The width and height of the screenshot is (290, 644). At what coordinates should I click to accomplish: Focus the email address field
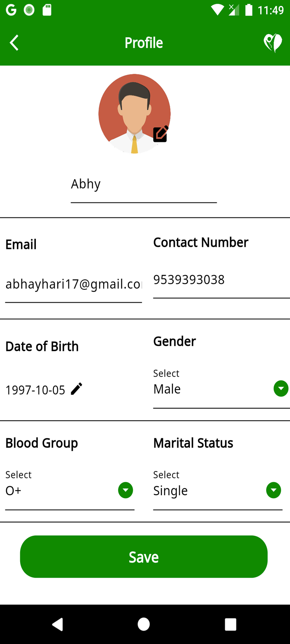coord(73,284)
